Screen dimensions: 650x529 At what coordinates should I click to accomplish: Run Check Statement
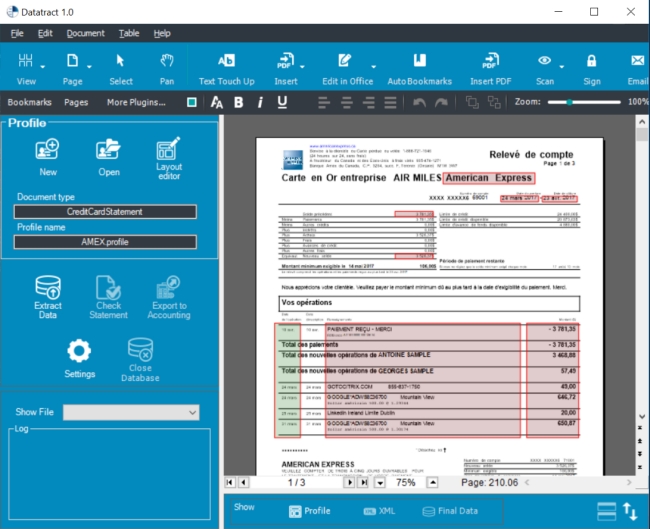tap(109, 297)
